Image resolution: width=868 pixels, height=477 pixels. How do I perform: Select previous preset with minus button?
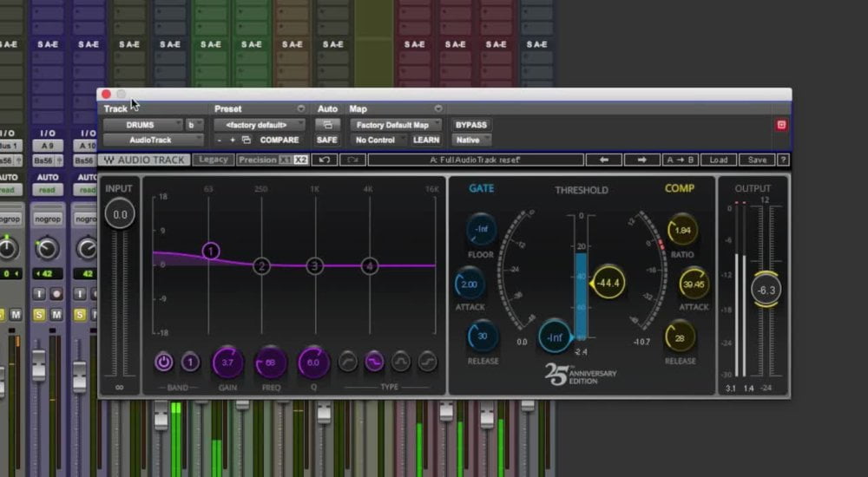point(220,140)
